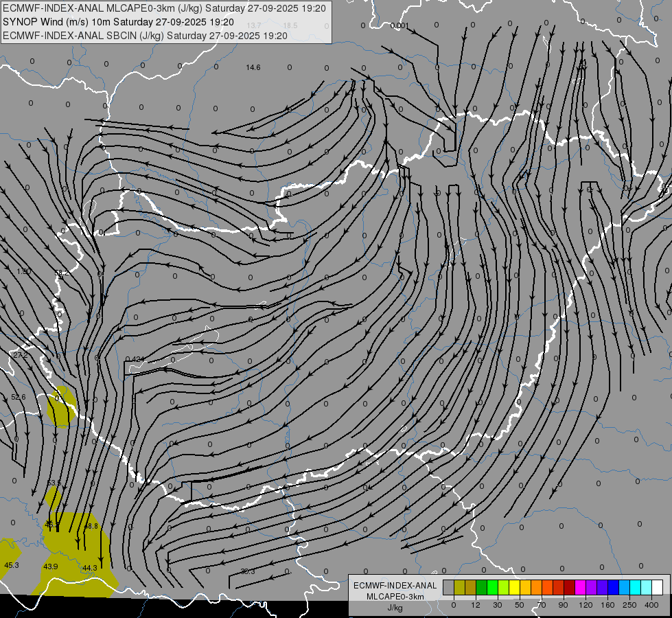Image resolution: width=672 pixels, height=618 pixels.
Task: Click the olive-yellow legend swatch above tick 0
Action: click(459, 587)
